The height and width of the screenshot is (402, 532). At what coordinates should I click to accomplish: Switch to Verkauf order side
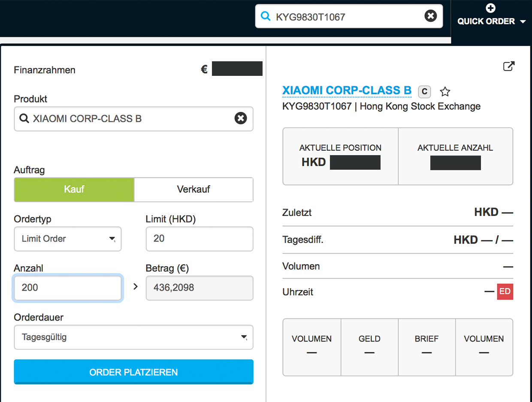pos(193,189)
